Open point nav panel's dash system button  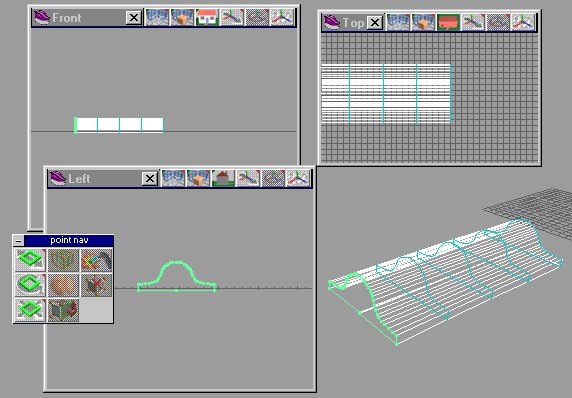point(19,240)
